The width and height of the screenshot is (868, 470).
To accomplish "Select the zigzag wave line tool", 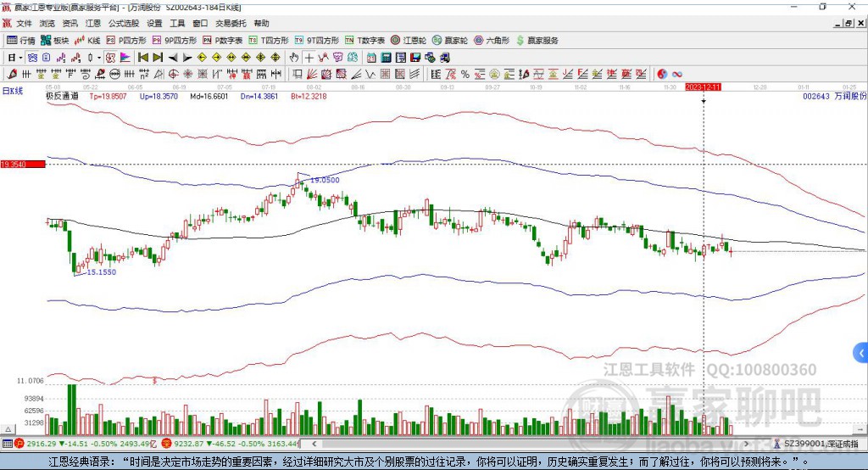I will click(x=370, y=75).
